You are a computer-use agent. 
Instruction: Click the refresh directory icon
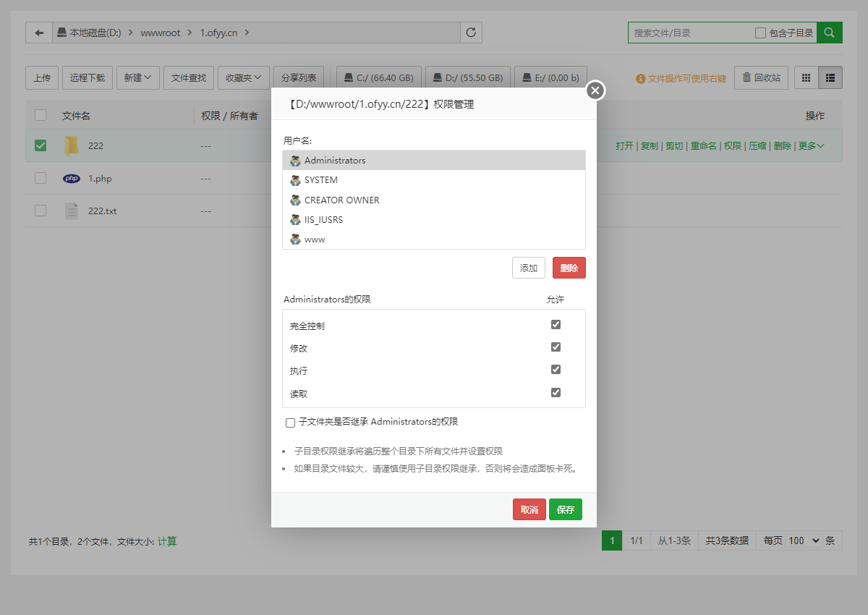pos(471,33)
